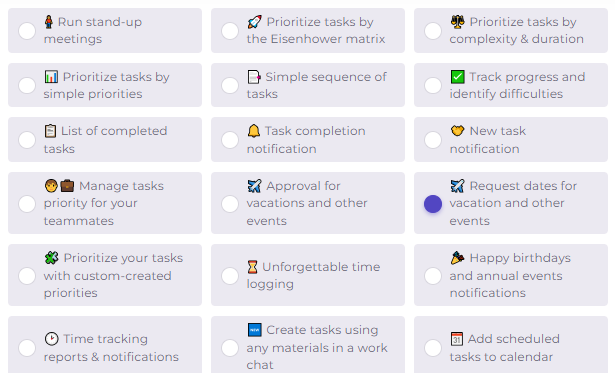The image size is (615, 373).
Task: Click the scales icon for complexity & duration
Action: [x=457, y=22]
